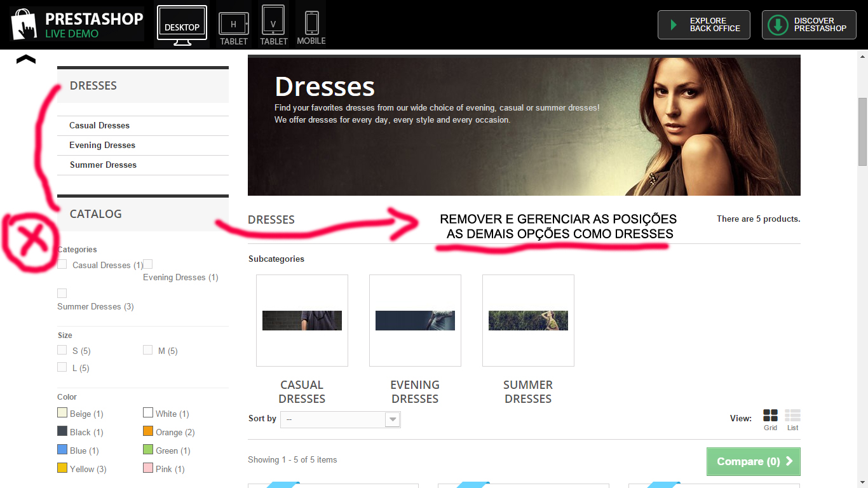Select Beige color swatch
This screenshot has height=488, width=868.
(x=62, y=413)
